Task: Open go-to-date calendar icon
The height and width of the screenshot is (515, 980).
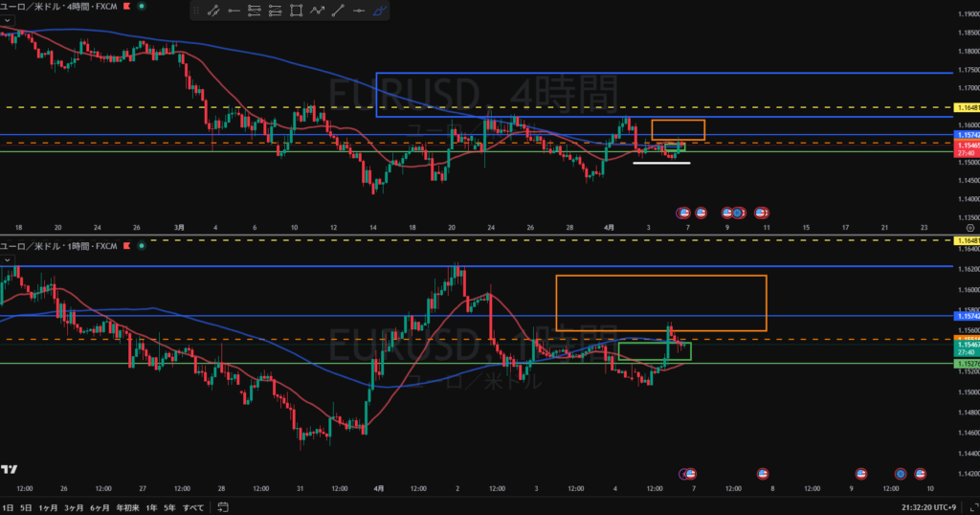Action: pyautogui.click(x=222, y=505)
